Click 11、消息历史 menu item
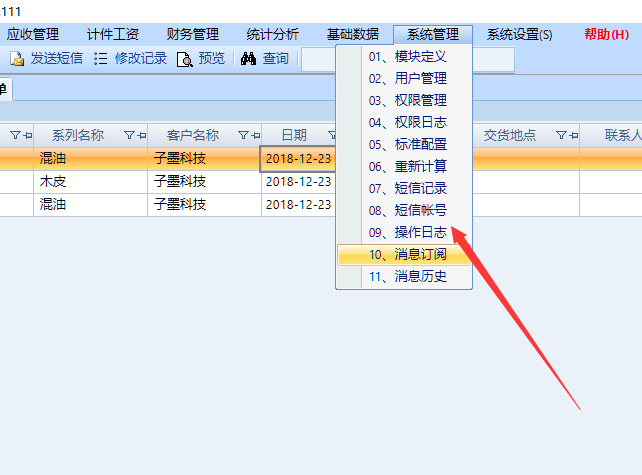 (x=406, y=276)
